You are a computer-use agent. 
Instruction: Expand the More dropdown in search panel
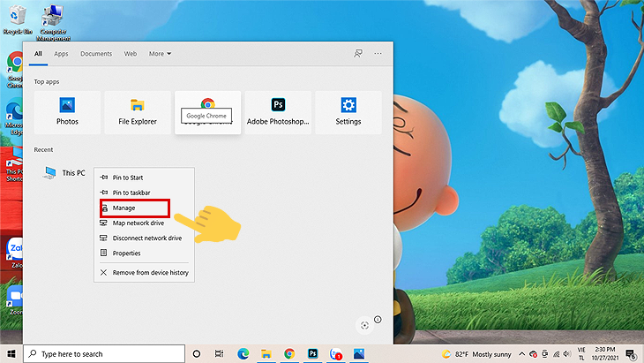[x=160, y=54]
